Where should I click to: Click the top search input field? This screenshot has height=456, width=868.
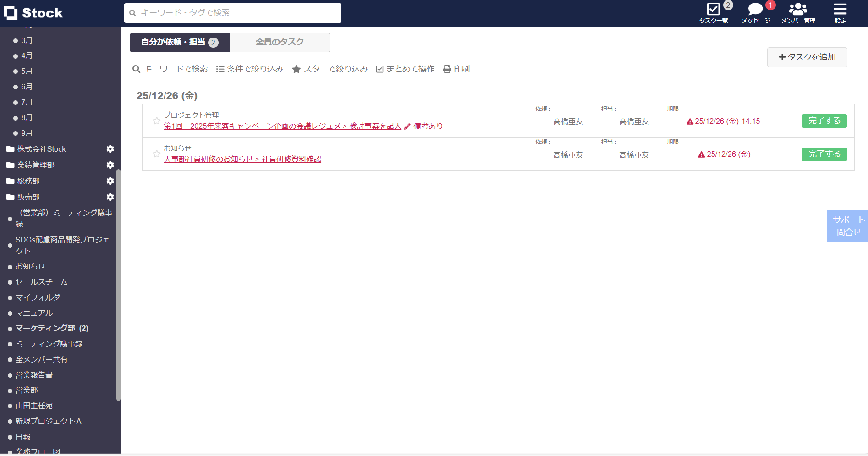232,13
